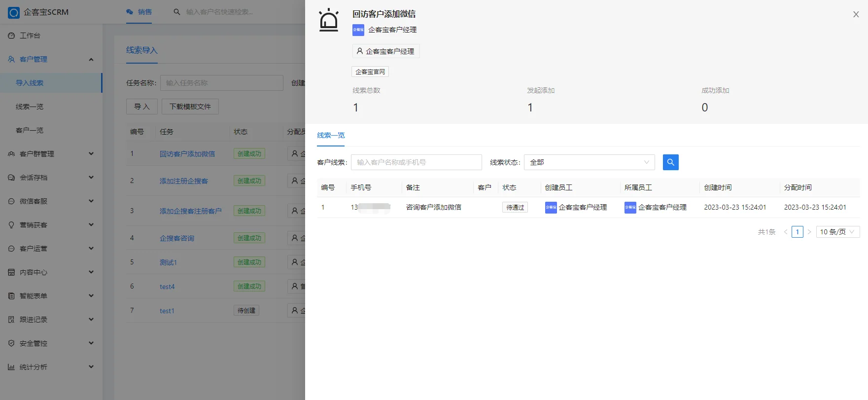The height and width of the screenshot is (400, 868).
Task: Open the 10 条/页 page size dropdown
Action: click(x=838, y=232)
